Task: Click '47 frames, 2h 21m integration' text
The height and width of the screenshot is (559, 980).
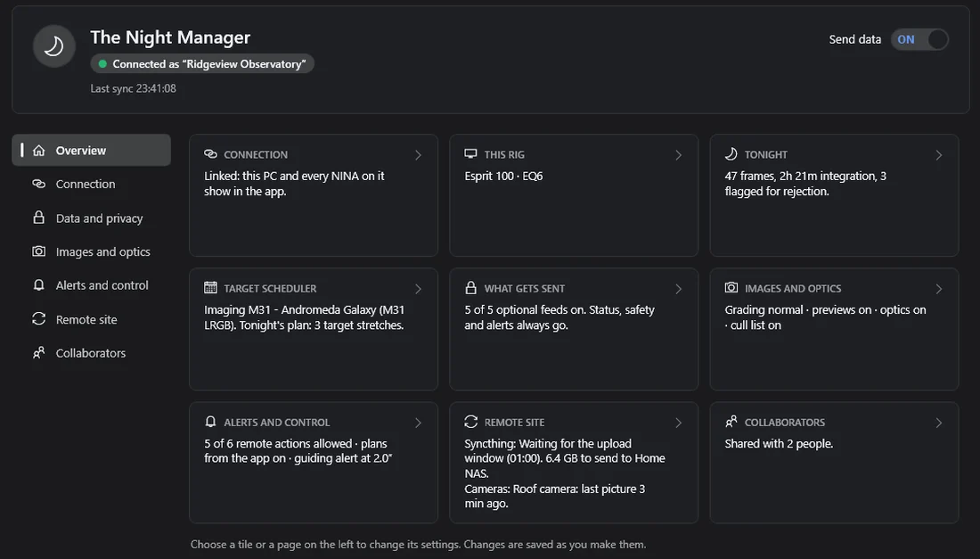Action: [801, 177]
